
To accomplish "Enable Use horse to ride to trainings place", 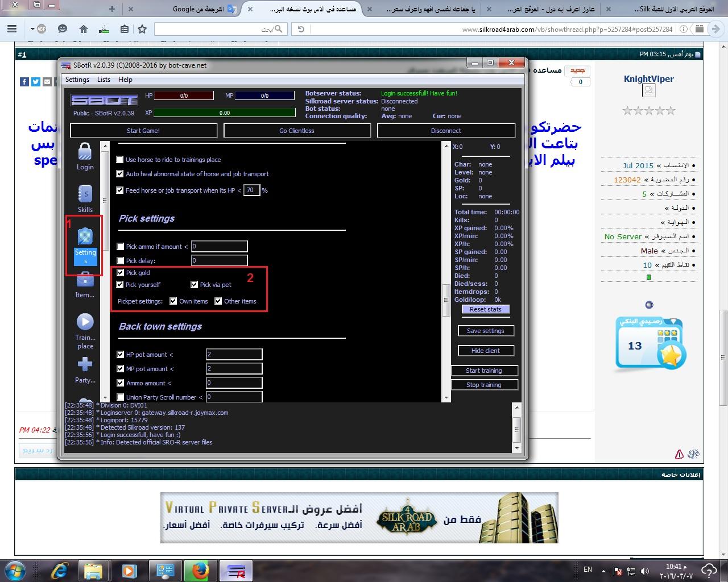I will [x=120, y=160].
